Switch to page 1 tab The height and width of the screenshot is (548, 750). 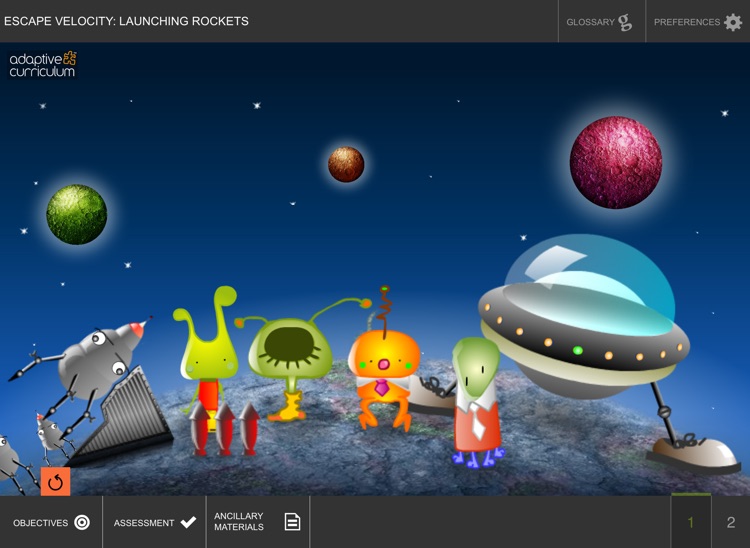tap(691, 522)
